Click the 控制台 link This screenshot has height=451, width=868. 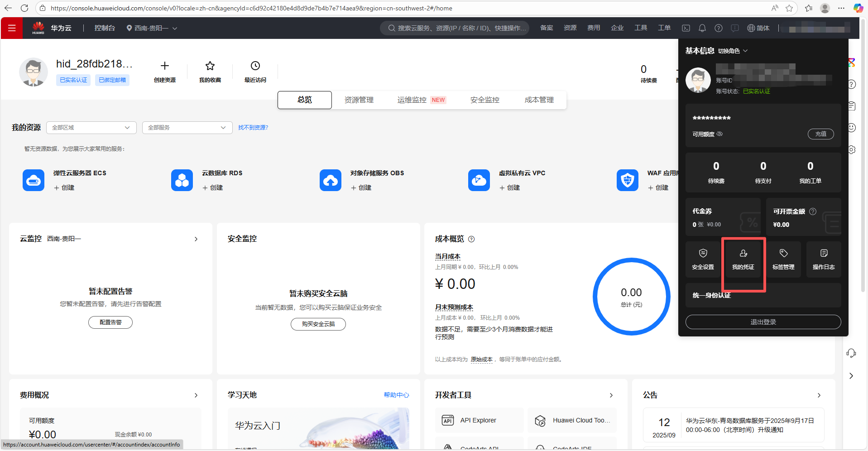tap(105, 28)
